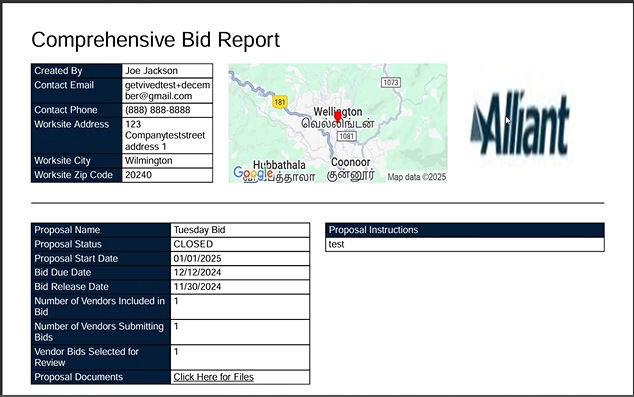
Task: Click the Map data ©2025 attribution
Action: (416, 177)
